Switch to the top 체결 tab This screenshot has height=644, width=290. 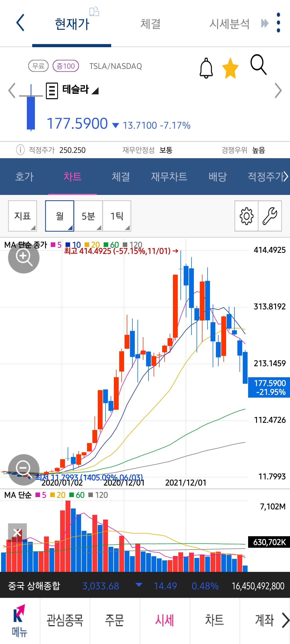tap(151, 24)
